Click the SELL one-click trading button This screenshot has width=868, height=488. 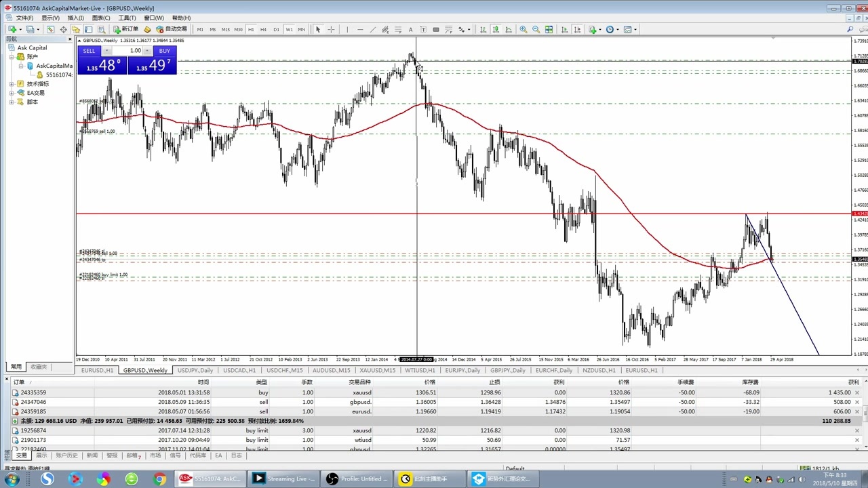(x=89, y=51)
